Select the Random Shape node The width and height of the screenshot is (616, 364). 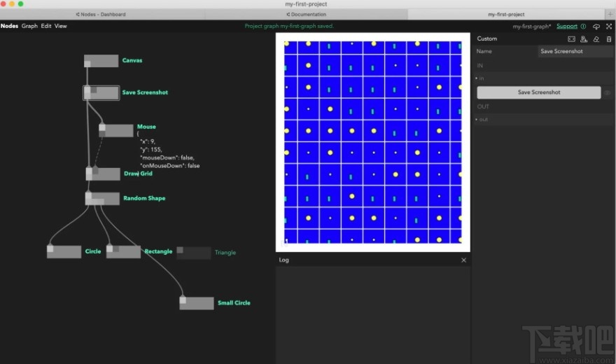[x=102, y=198]
